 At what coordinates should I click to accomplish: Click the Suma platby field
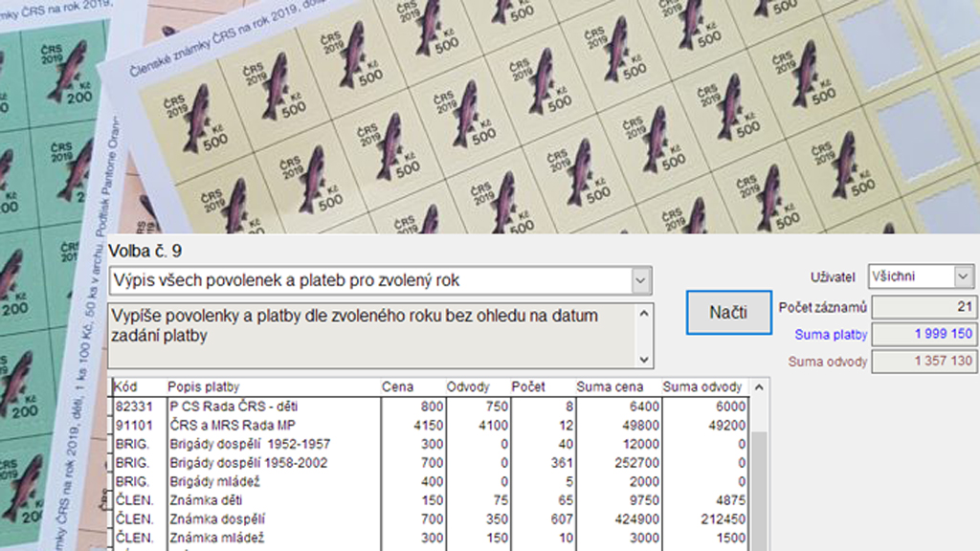(924, 334)
